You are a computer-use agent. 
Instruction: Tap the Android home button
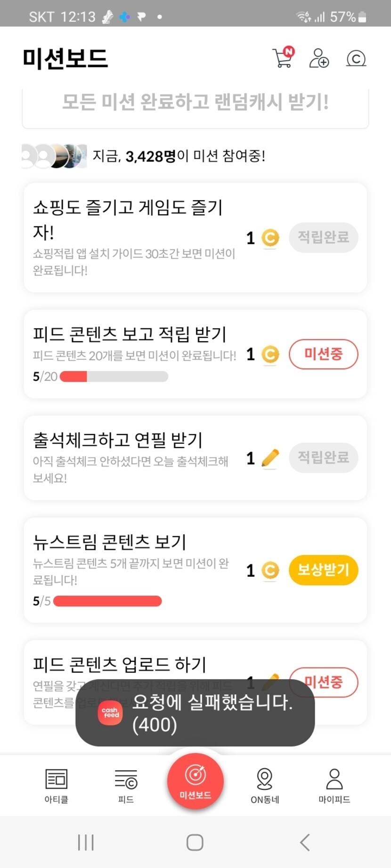point(195,842)
